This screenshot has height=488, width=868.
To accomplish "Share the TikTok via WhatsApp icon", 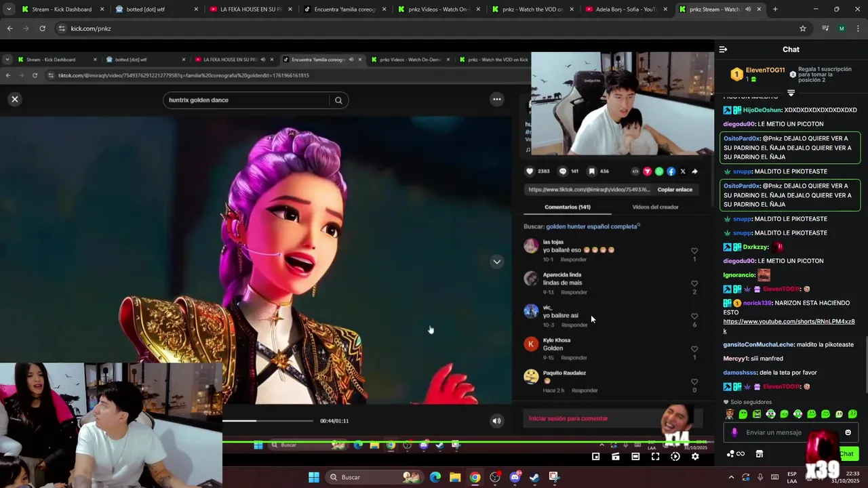I will pos(659,171).
